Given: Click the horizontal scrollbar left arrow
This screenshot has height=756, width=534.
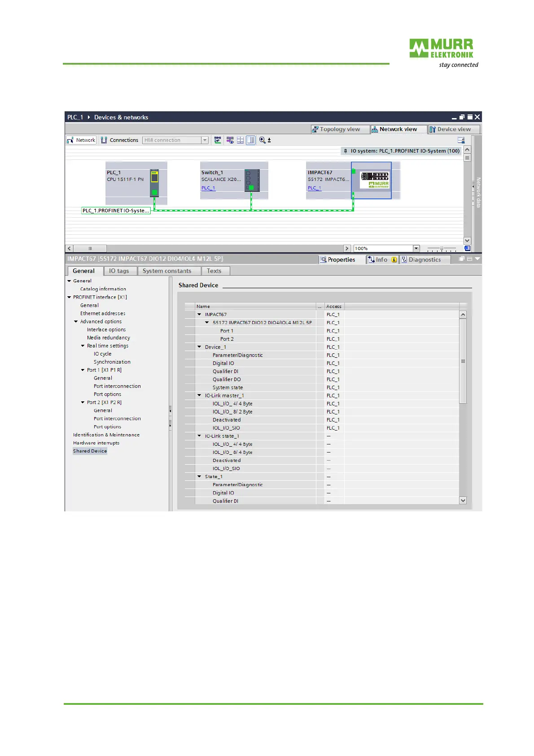Looking at the screenshot, I should 69,248.
